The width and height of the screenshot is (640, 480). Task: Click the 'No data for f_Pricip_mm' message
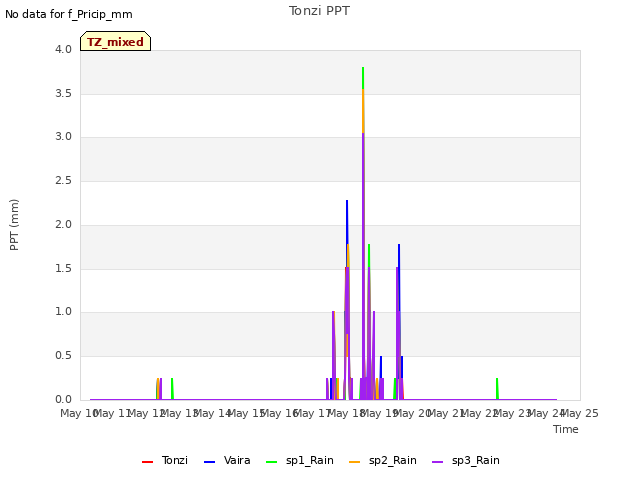pos(69,14)
